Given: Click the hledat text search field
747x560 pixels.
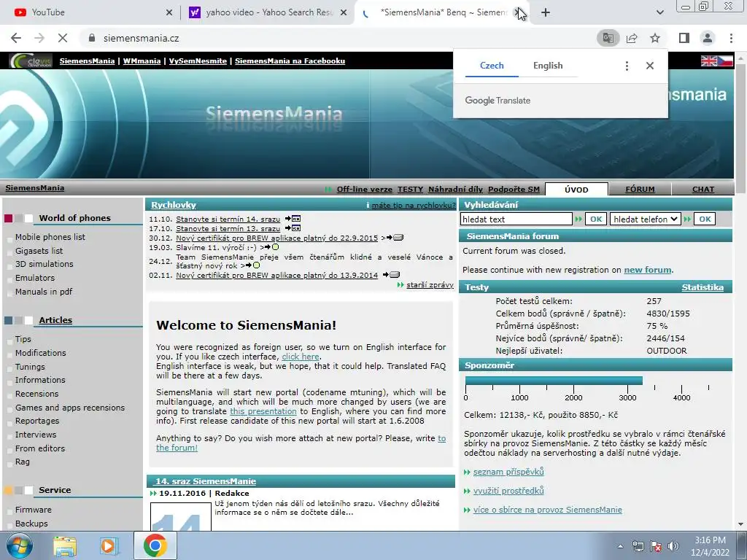Looking at the screenshot, I should pyautogui.click(x=516, y=219).
